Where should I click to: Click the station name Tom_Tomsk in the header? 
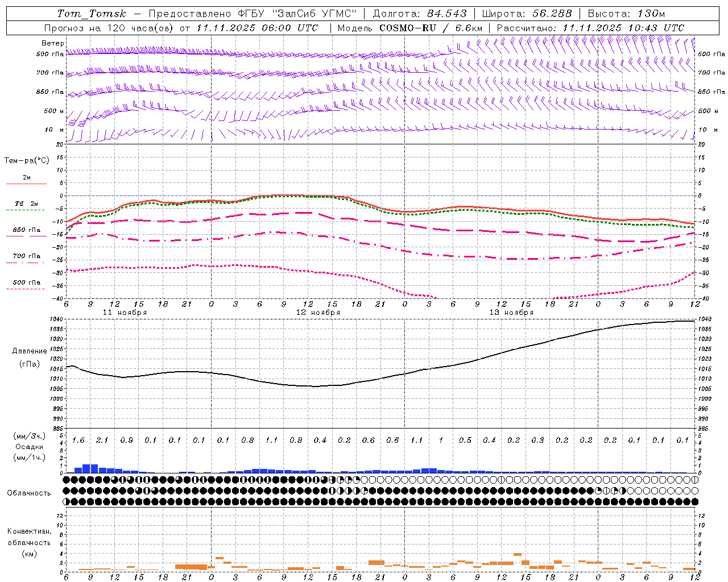pyautogui.click(x=92, y=14)
